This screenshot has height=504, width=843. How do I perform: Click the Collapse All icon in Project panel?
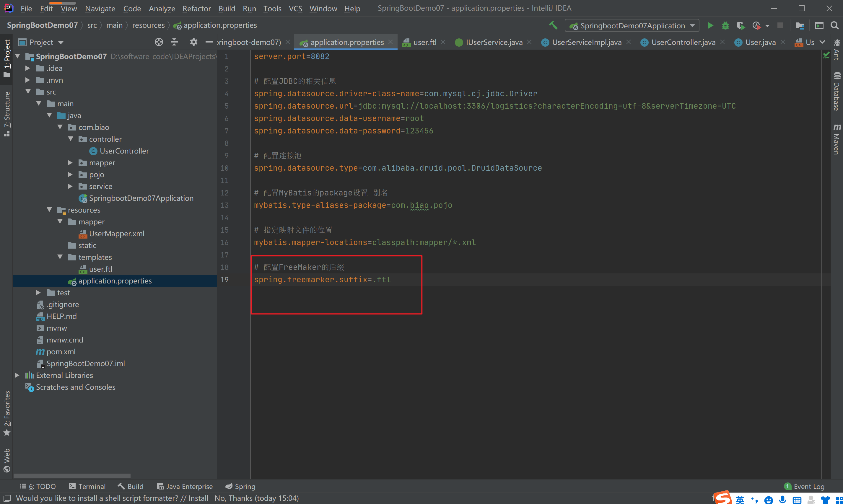point(174,42)
